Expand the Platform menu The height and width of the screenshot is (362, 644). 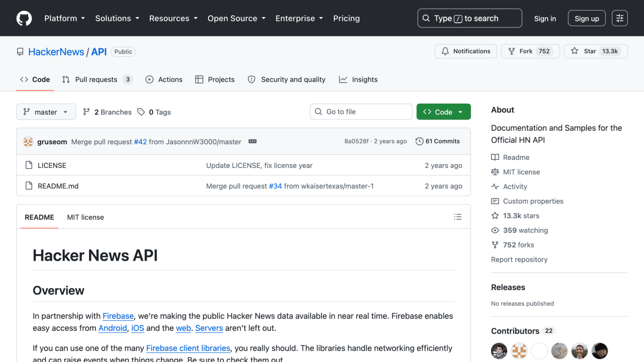tap(64, 18)
